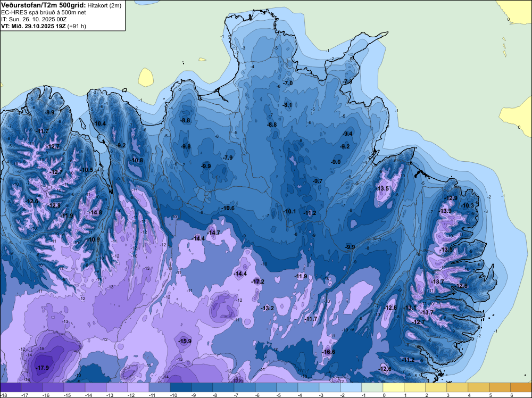Click the -10.5 temperature value
The height and width of the screenshot is (398, 532).
[x=87, y=170]
